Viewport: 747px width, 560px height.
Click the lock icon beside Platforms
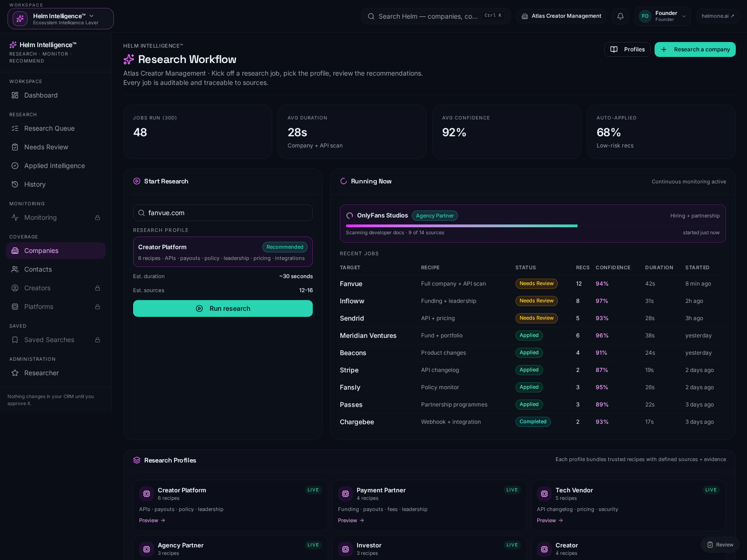(x=98, y=307)
